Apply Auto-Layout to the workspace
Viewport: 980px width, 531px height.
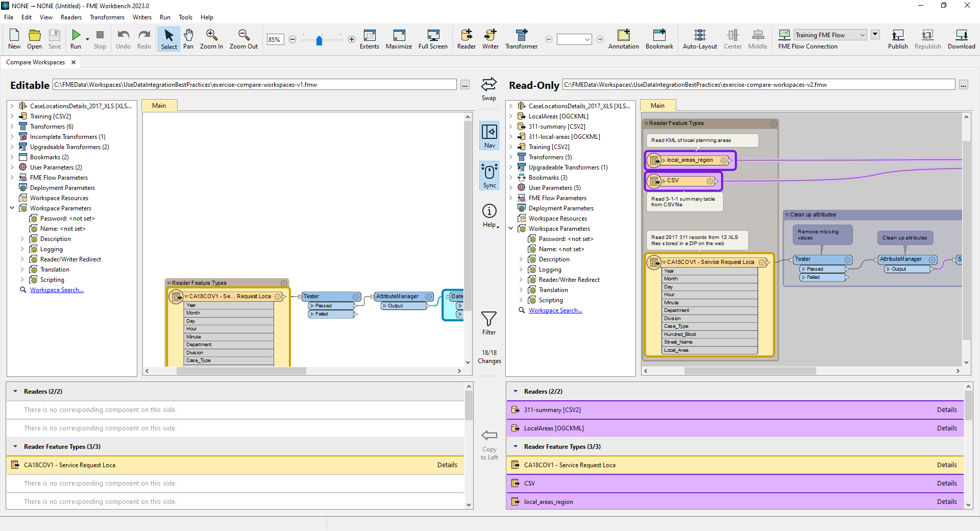tap(699, 39)
